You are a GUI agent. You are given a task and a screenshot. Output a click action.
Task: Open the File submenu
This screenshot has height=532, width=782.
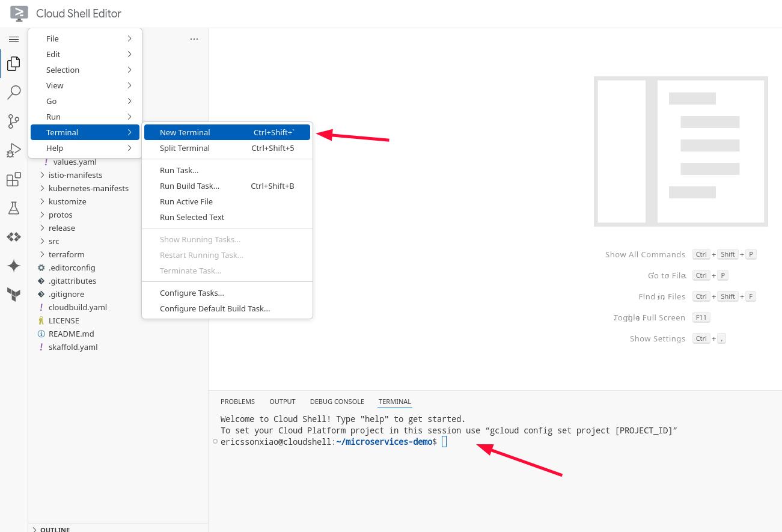tap(85, 38)
